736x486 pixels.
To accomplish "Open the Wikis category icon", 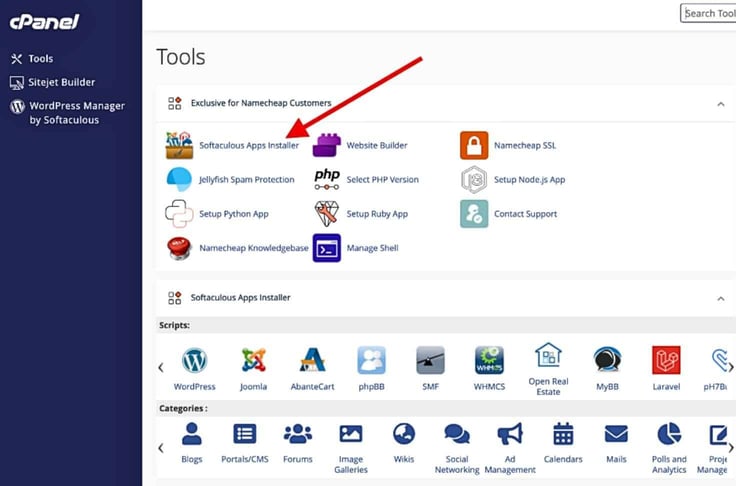I will click(x=404, y=433).
